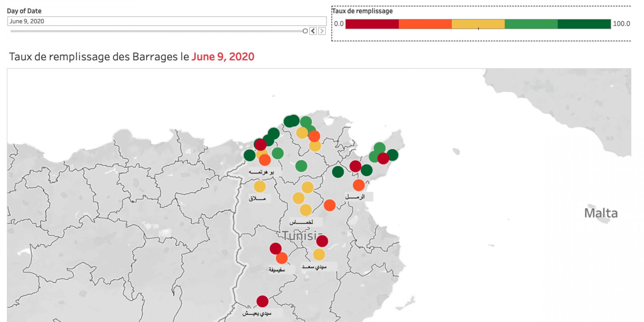
Task: Click the orange marker right of لخماس markers
Action: pos(330,205)
